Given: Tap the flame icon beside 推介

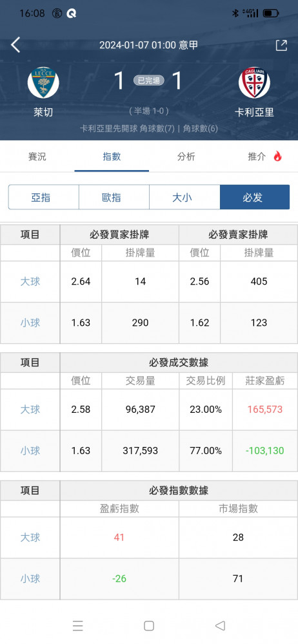Looking at the screenshot, I should [x=278, y=156].
